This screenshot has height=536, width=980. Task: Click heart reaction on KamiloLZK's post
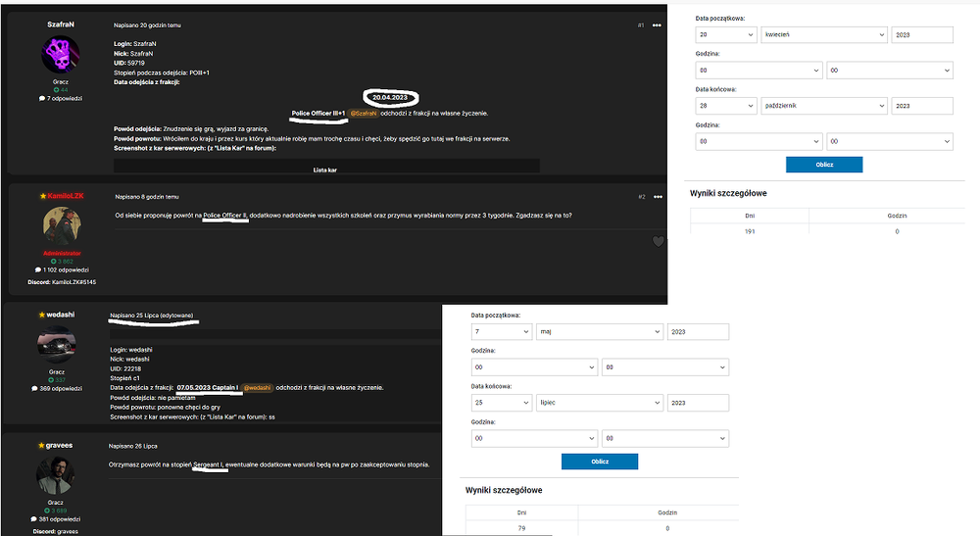[659, 241]
